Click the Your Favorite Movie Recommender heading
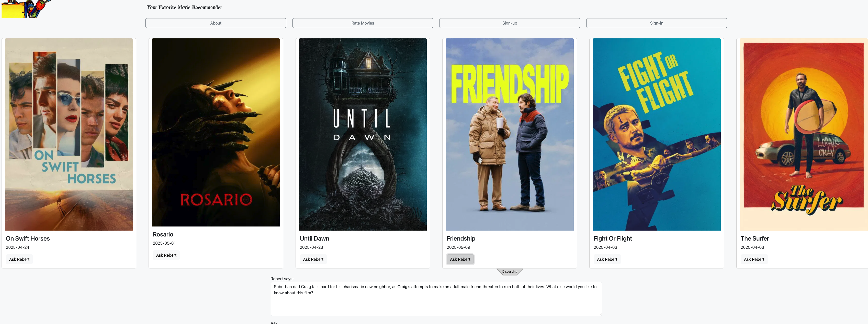This screenshot has width=868, height=324. [x=184, y=7]
